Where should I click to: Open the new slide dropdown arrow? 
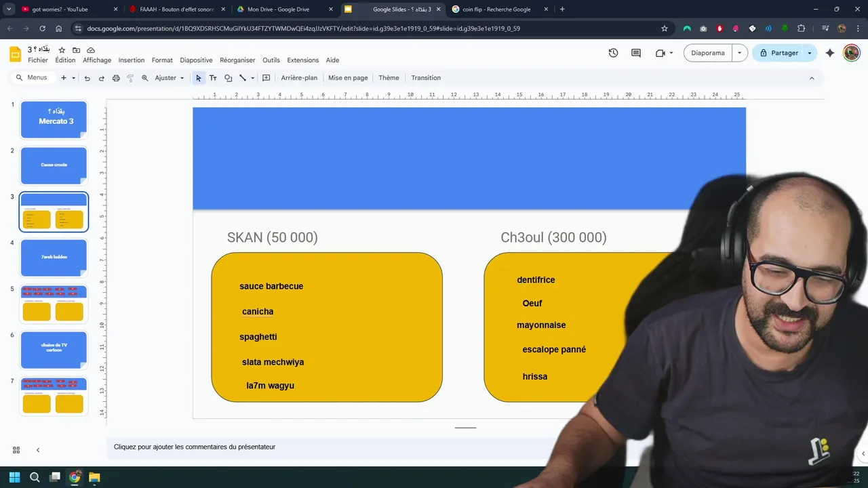click(73, 78)
